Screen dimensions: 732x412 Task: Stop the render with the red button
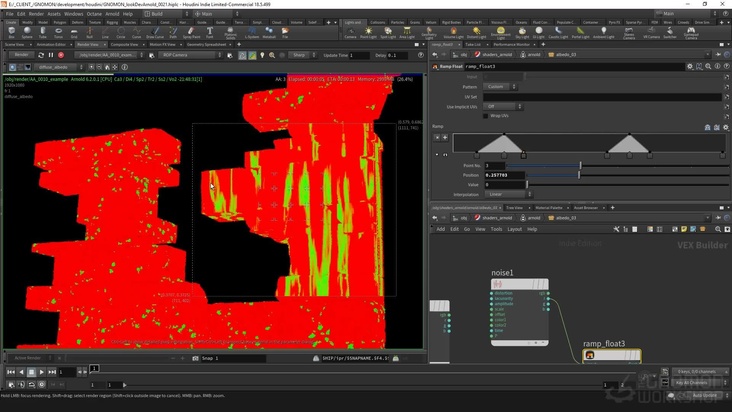(x=62, y=55)
